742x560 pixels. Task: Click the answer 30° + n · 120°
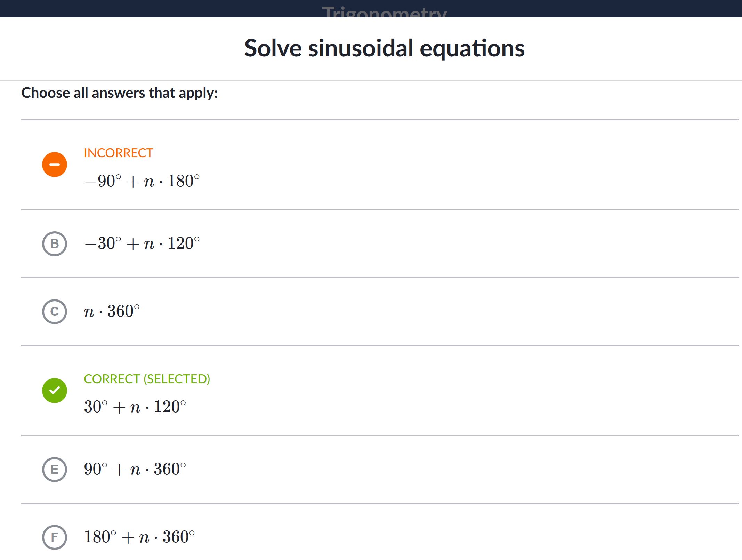pyautogui.click(x=135, y=407)
